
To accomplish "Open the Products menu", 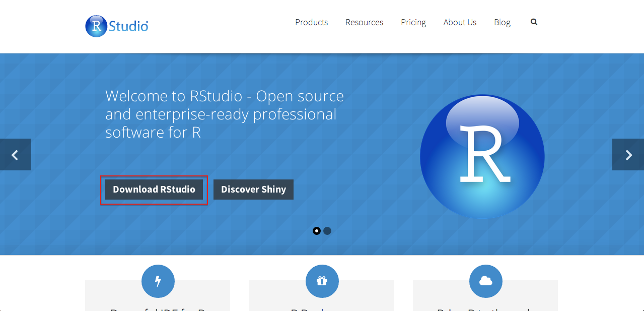I will pyautogui.click(x=312, y=22).
